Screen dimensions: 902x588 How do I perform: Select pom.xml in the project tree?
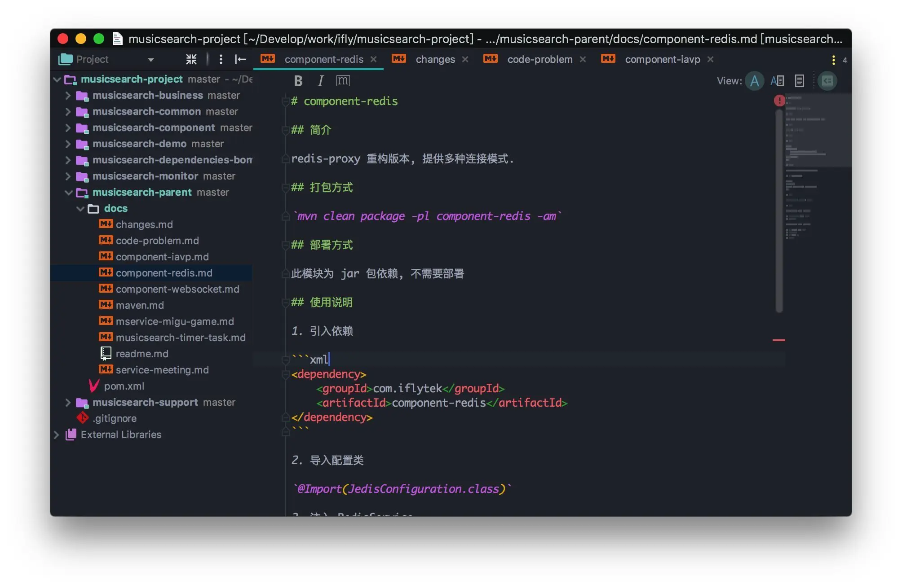click(x=124, y=386)
